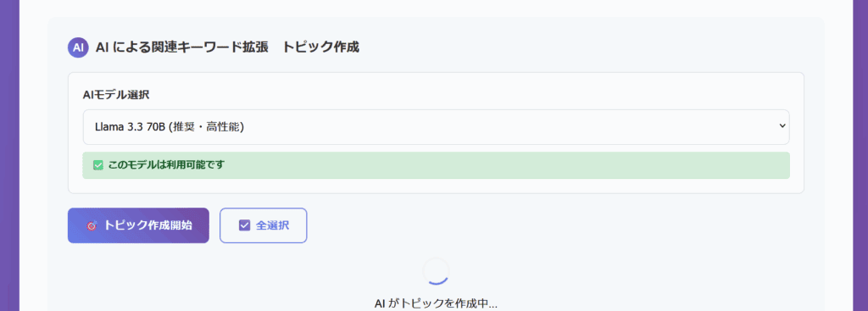868x311 pixels.
Task: Click the green check icon in availability banner
Action: [98, 165]
